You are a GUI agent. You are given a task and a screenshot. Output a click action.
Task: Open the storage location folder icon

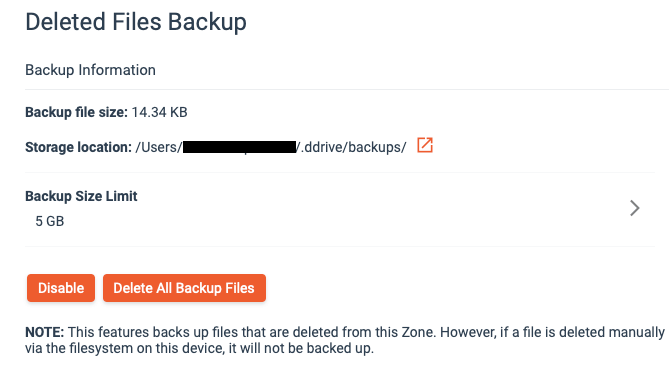tap(425, 145)
